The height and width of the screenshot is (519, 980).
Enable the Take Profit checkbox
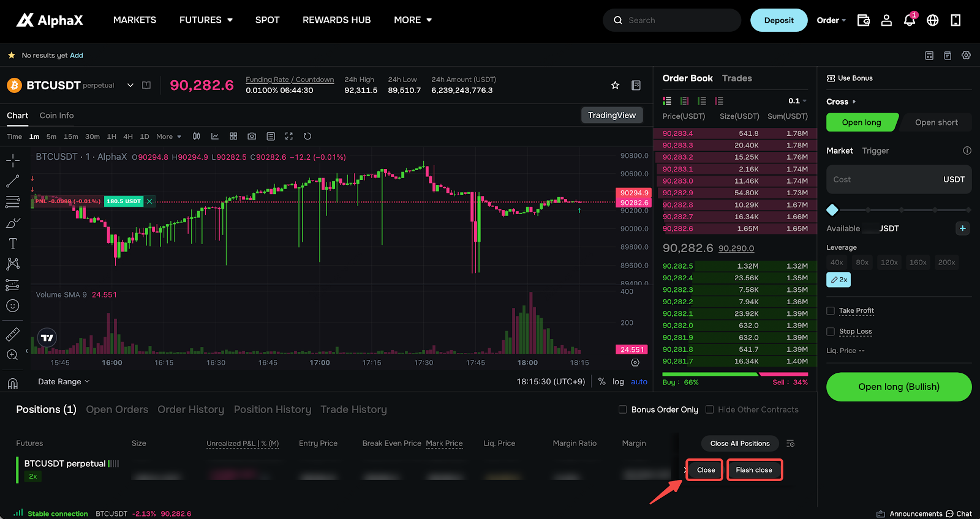[x=831, y=311]
